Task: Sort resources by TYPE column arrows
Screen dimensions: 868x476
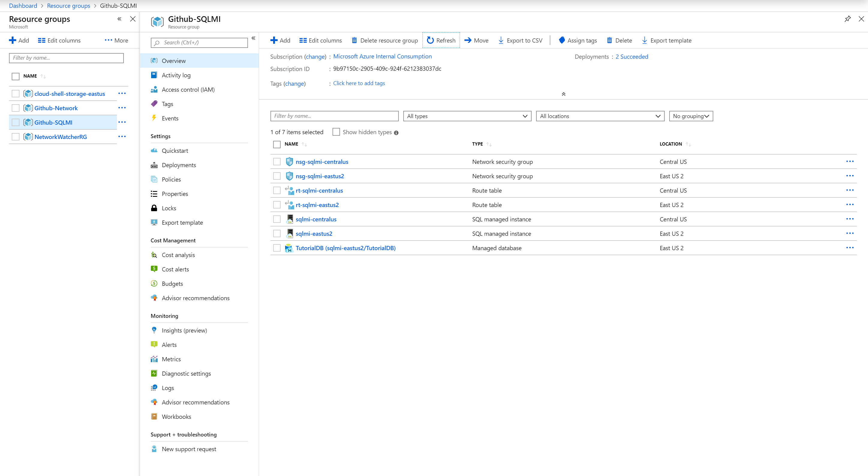Action: coord(489,144)
